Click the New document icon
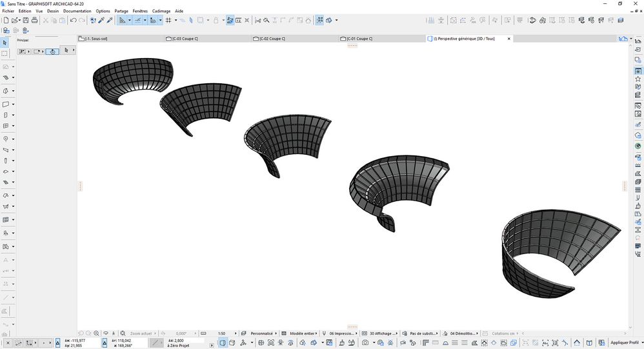Image resolution: width=644 pixels, height=349 pixels. pyautogui.click(x=5, y=20)
